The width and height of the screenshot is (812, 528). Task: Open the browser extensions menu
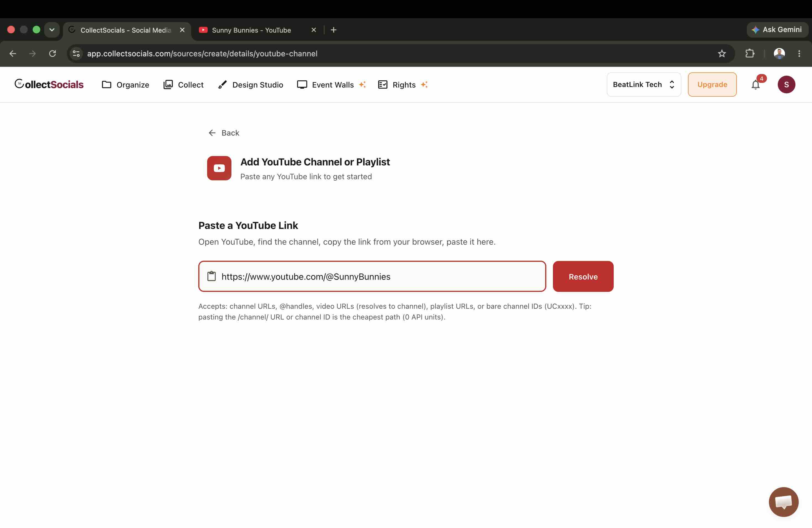(750, 54)
